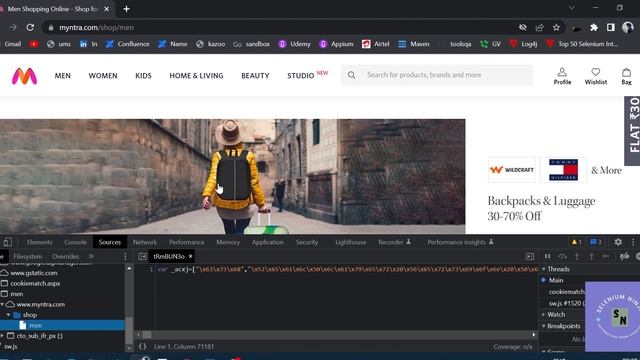This screenshot has width=640, height=360.
Task: Open the Security tab
Action: click(307, 242)
